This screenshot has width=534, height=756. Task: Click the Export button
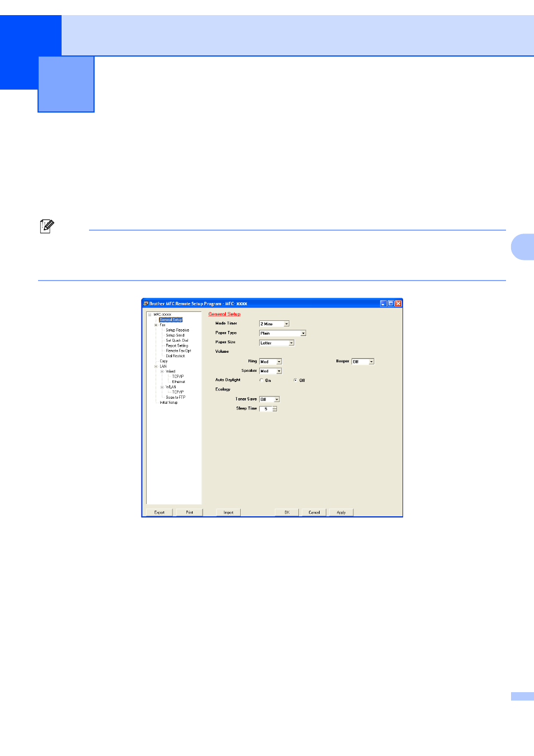[x=160, y=512]
